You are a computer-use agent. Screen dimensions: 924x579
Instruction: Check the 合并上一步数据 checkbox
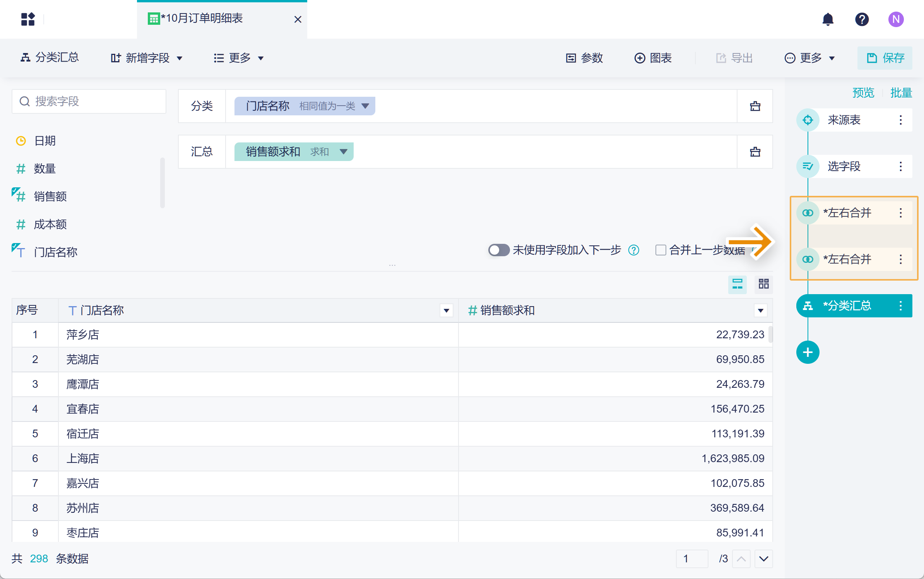660,250
